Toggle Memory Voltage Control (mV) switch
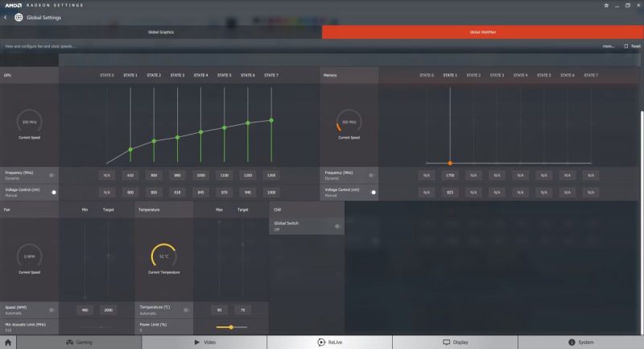644x349 pixels. 373,192
